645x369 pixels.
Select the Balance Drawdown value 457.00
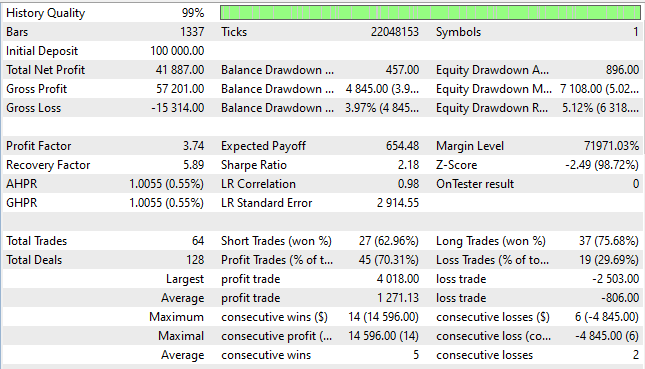[402, 70]
